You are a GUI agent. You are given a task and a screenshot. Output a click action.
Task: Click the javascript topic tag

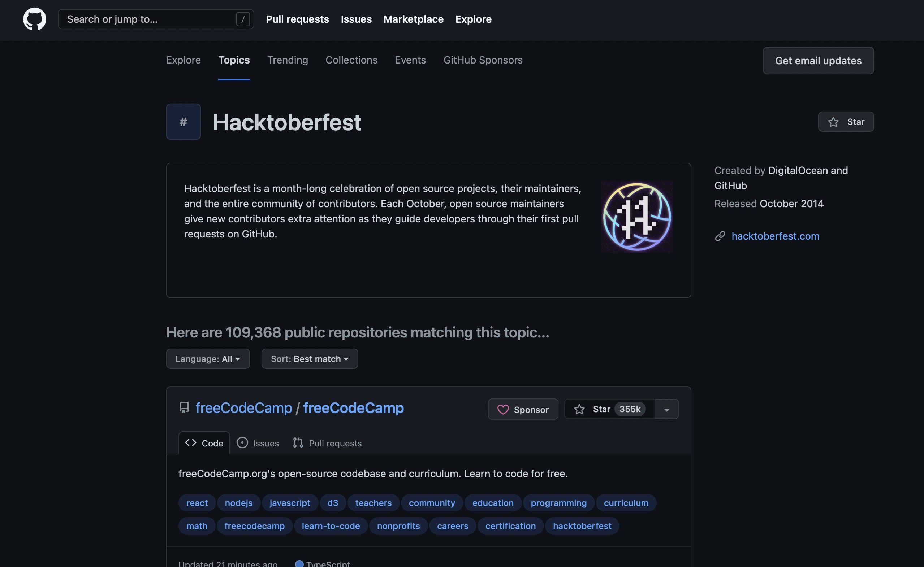pos(290,503)
